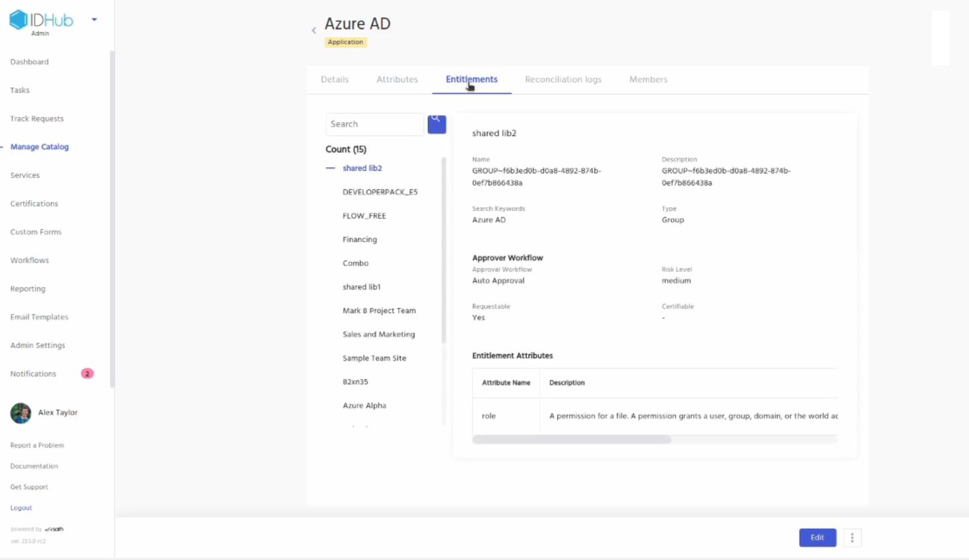This screenshot has width=969, height=560.
Task: Click the Logout link
Action: tap(21, 508)
